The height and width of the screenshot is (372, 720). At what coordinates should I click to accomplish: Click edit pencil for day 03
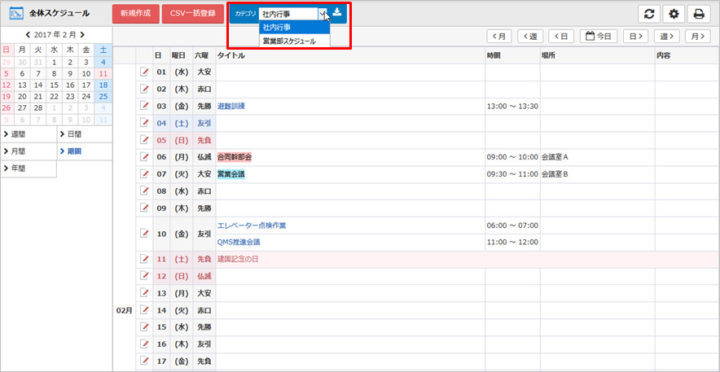click(x=144, y=106)
